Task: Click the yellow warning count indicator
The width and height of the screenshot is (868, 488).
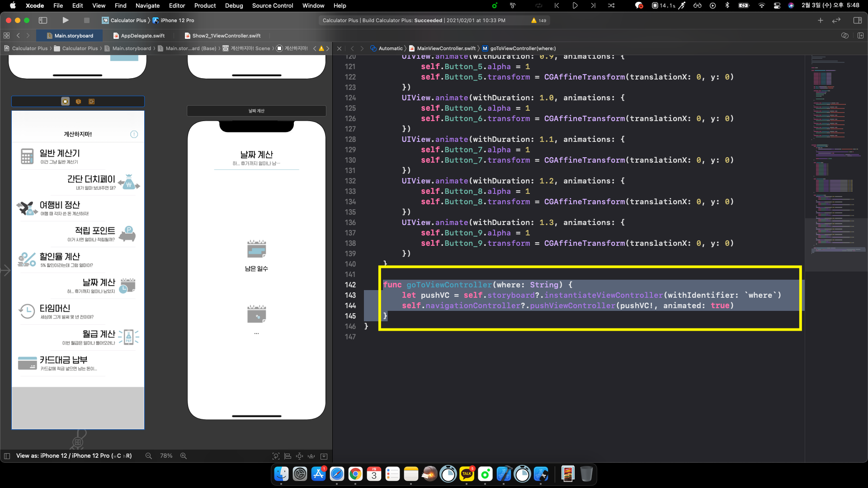Action: pyautogui.click(x=538, y=20)
